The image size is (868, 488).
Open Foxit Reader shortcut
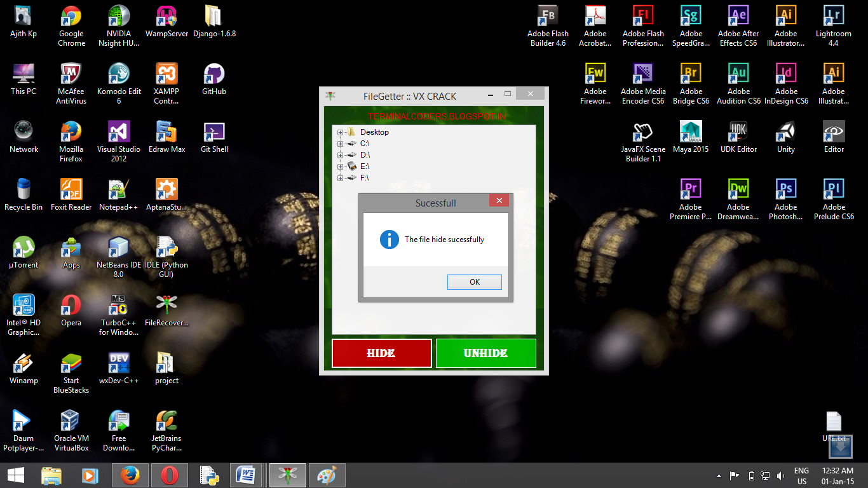click(71, 195)
